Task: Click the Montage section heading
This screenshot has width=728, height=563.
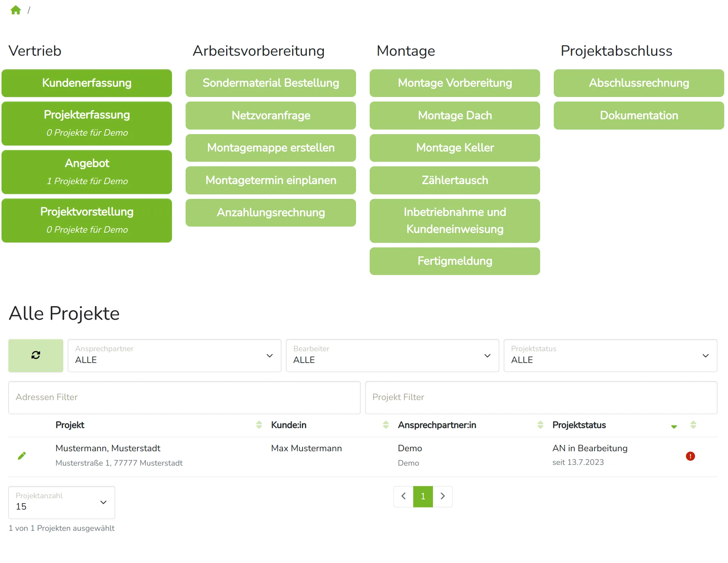Action: [406, 51]
